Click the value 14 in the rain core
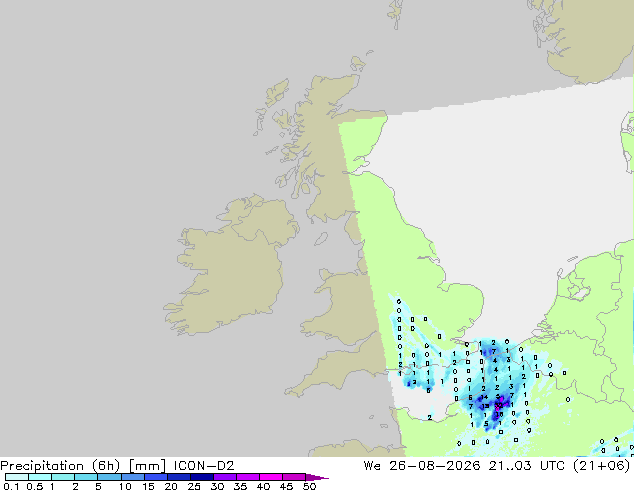634x490 pixels. (x=484, y=397)
